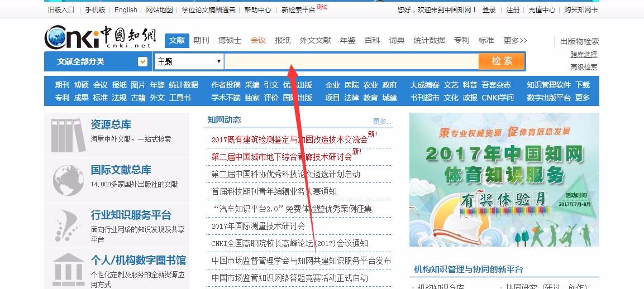Viewport: 644px width, 289px height.
Task: Open the 主题 search field dropdown
Action: click(x=189, y=61)
